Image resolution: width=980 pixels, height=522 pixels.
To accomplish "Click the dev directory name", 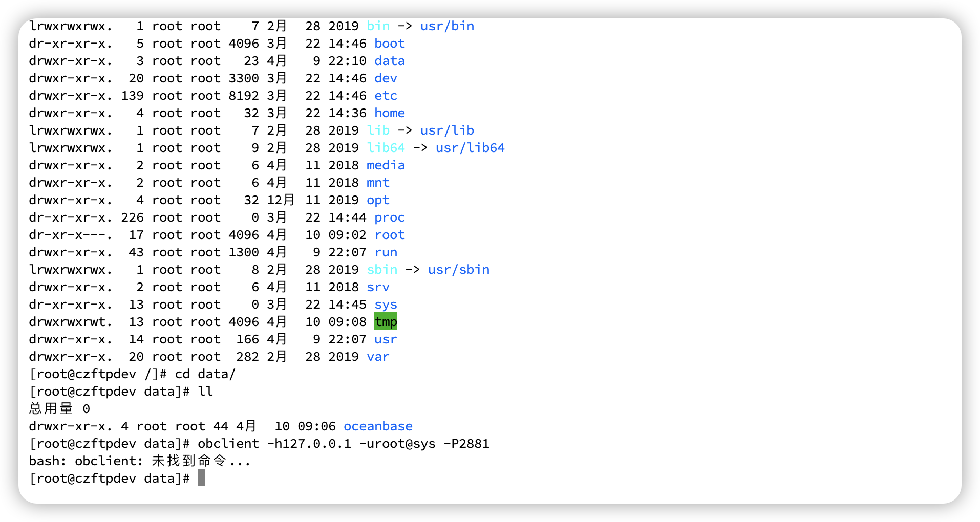I will coord(386,78).
